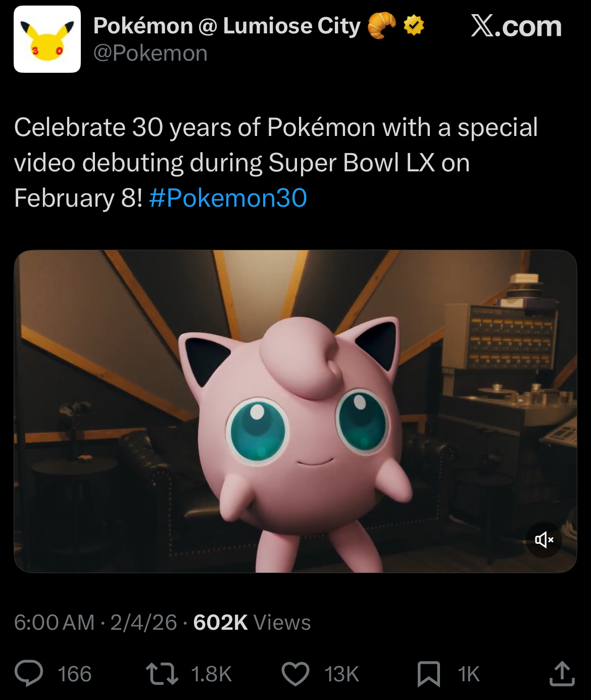Like the post with heart icon
The width and height of the screenshot is (591, 700).
(x=295, y=674)
